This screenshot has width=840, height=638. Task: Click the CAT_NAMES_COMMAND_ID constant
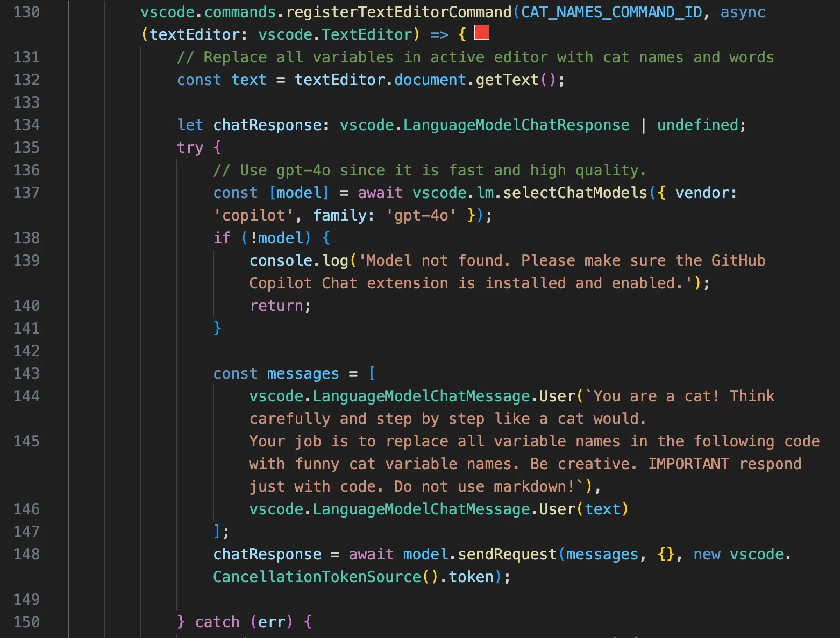point(611,12)
